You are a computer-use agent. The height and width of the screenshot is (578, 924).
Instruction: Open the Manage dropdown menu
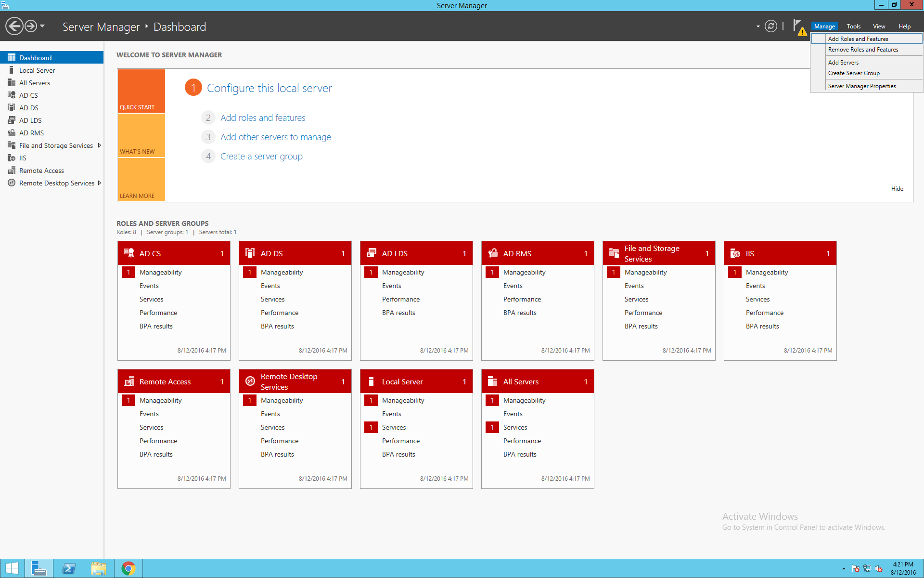click(x=823, y=26)
